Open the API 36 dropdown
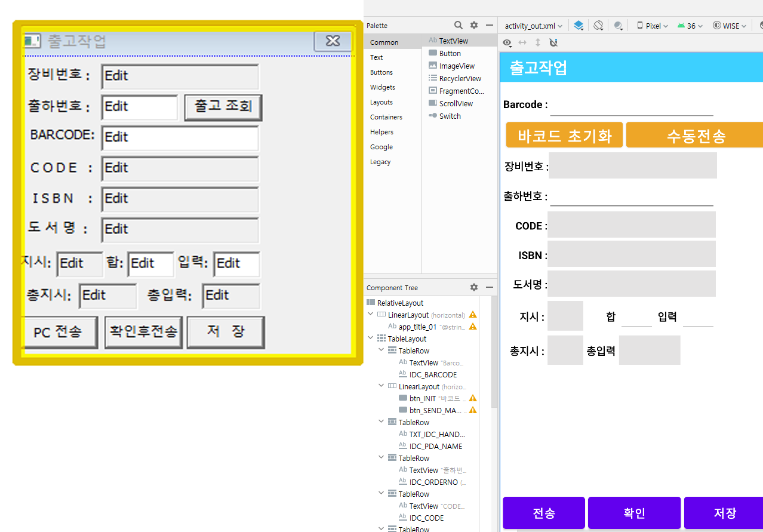 pyautogui.click(x=690, y=26)
